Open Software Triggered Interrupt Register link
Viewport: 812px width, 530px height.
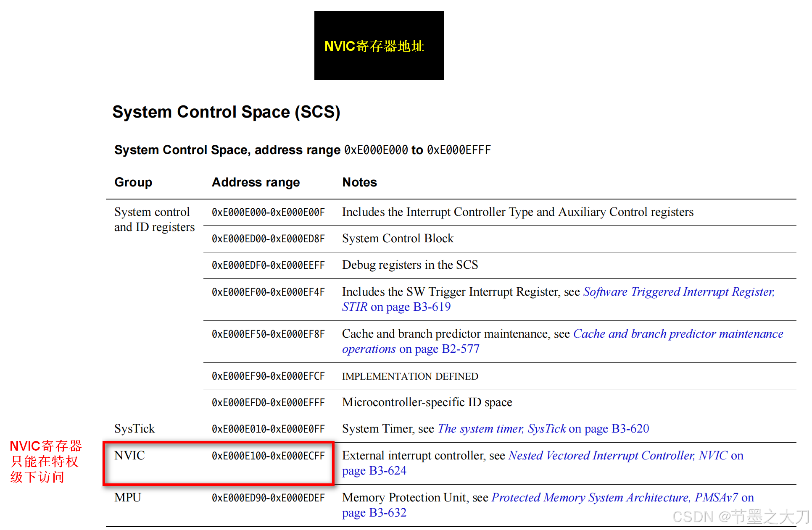click(678, 291)
